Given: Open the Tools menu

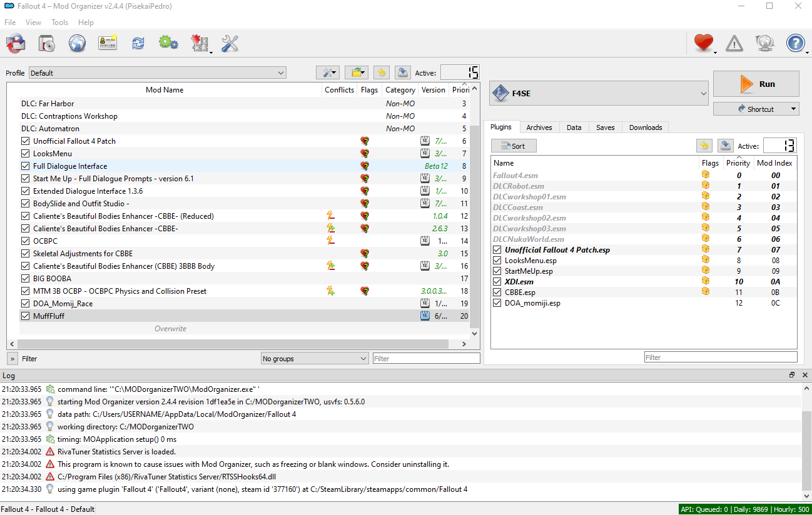Looking at the screenshot, I should pyautogui.click(x=59, y=22).
